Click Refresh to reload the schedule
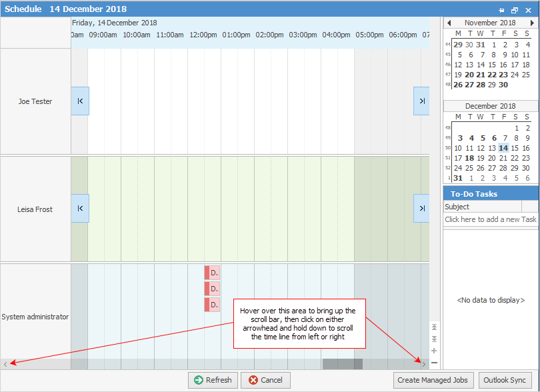This screenshot has height=392, width=540. 212,379
